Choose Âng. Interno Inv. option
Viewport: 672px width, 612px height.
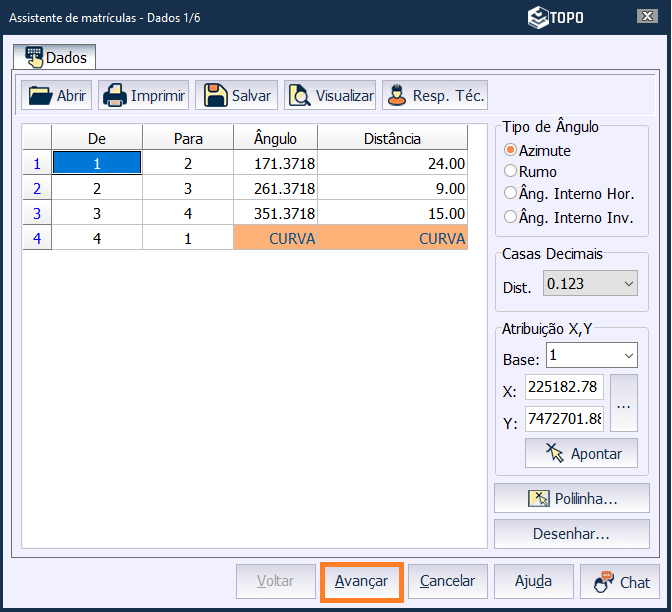[511, 216]
